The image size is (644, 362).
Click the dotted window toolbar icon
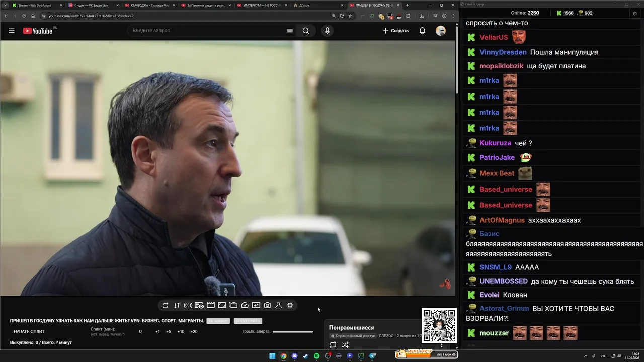pyautogui.click(x=233, y=305)
